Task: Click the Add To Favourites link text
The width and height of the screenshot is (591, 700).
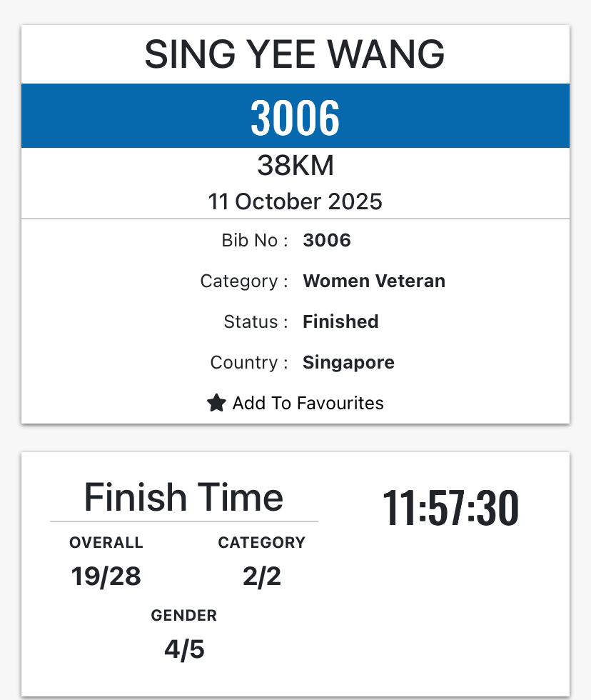Action: click(x=308, y=403)
